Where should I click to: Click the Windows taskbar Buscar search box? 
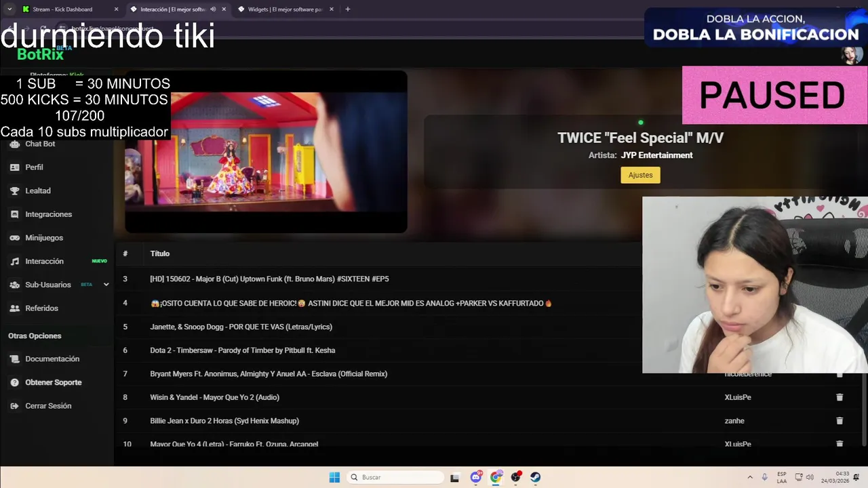click(395, 477)
